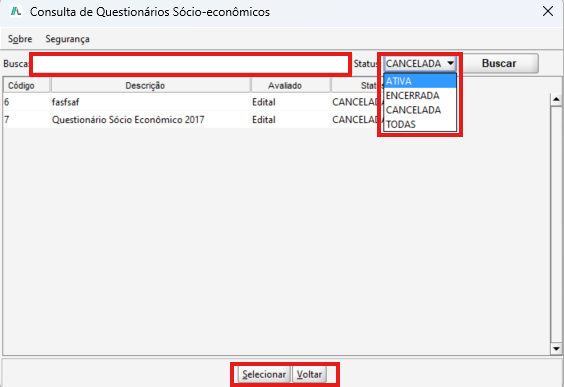This screenshot has height=387, width=564.
Task: Click the Selecionar button
Action: coord(264,374)
